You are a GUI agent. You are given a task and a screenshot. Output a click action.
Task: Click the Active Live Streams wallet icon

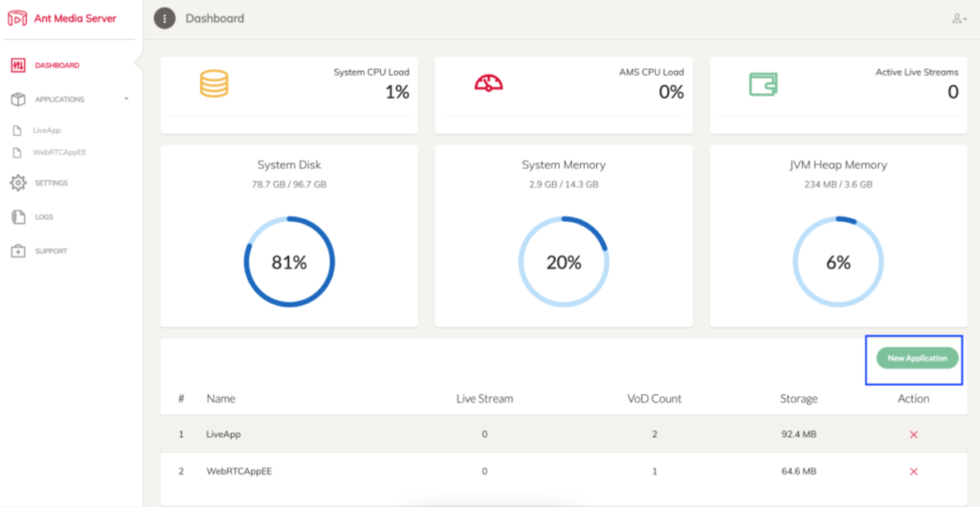[x=763, y=84]
